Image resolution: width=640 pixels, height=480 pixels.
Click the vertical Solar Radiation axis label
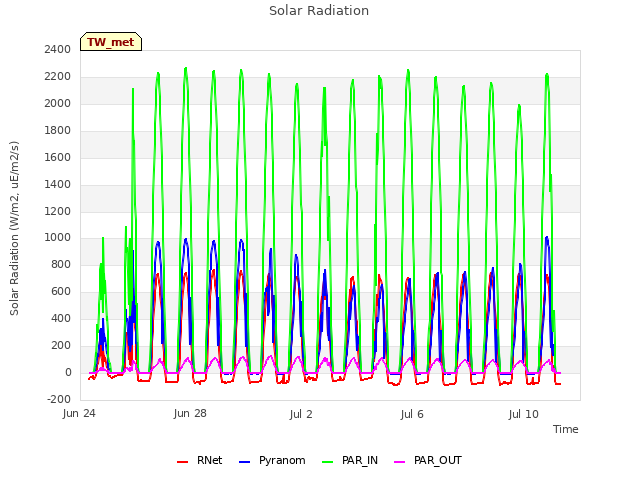tap(14, 228)
